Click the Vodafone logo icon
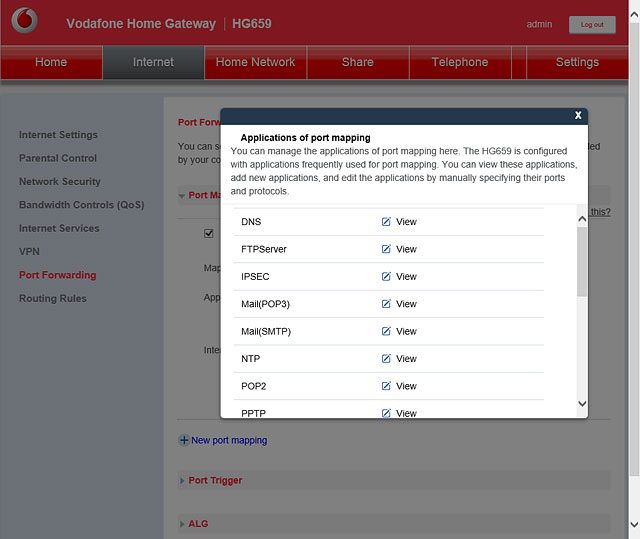This screenshot has height=539, width=640. coord(24,20)
